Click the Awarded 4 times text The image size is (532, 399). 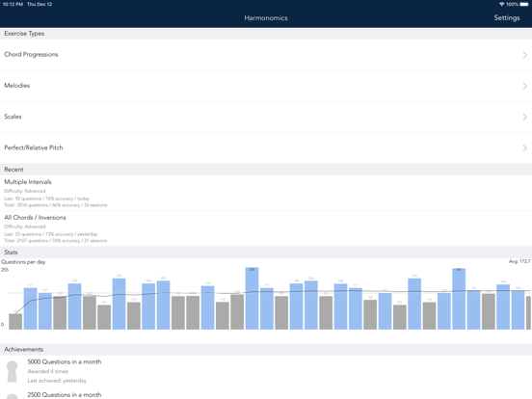[x=48, y=371]
